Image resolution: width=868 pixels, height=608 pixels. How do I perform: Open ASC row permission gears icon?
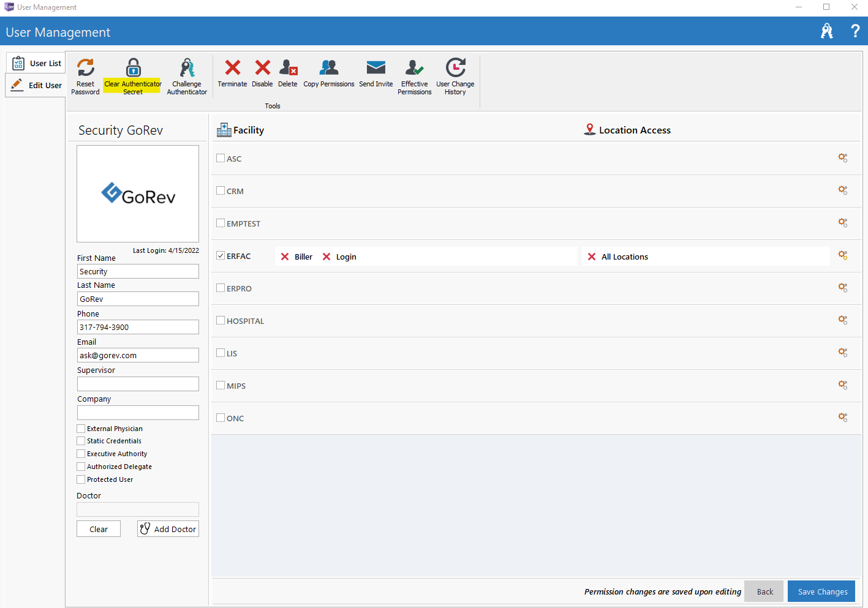843,158
